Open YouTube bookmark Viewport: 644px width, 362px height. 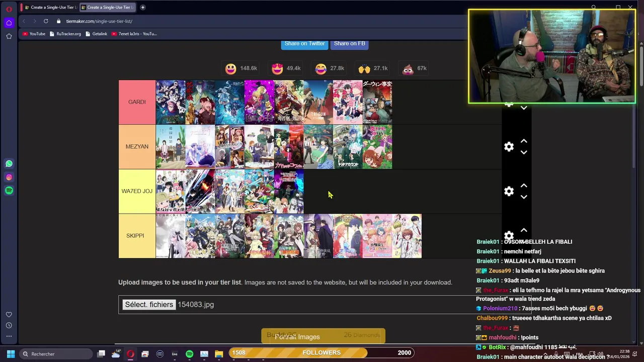click(34, 34)
